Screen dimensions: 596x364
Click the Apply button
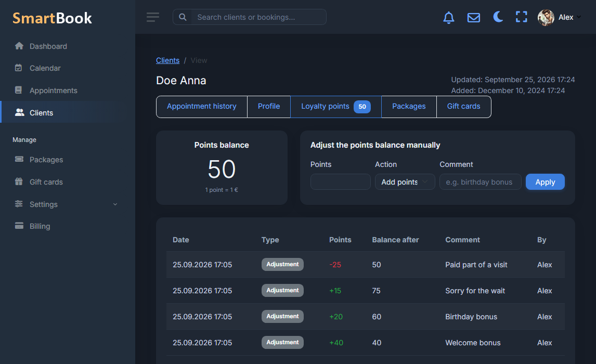coord(545,182)
